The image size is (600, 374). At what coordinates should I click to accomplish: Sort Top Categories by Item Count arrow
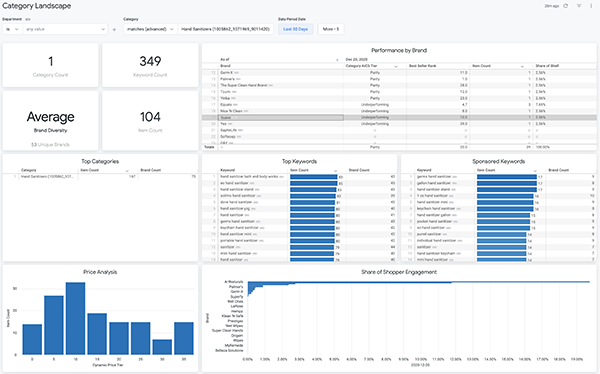pyautogui.click(x=127, y=170)
